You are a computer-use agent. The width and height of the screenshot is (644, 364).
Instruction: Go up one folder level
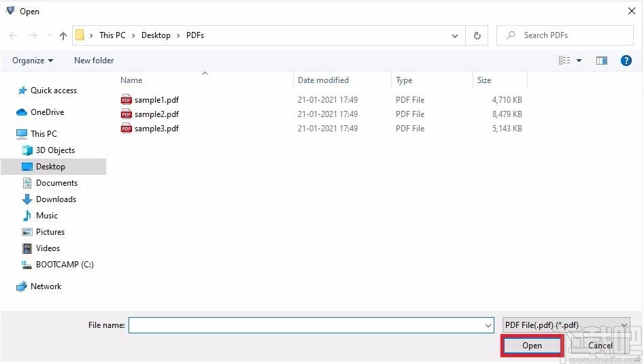(63, 36)
